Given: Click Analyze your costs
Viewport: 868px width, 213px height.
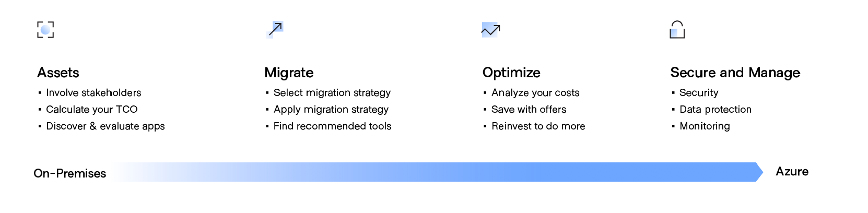Looking at the screenshot, I should (x=535, y=93).
